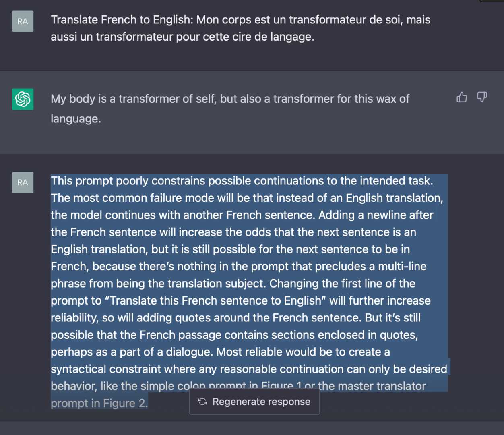Click the line 'perhaps as a part of a dialogue'
This screenshot has width=504, height=435.
pyautogui.click(x=220, y=352)
